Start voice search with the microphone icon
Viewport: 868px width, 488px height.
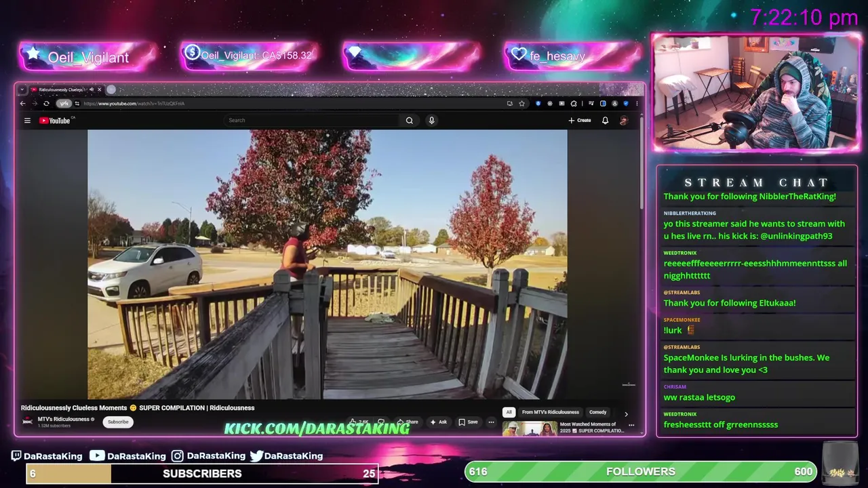pos(431,121)
